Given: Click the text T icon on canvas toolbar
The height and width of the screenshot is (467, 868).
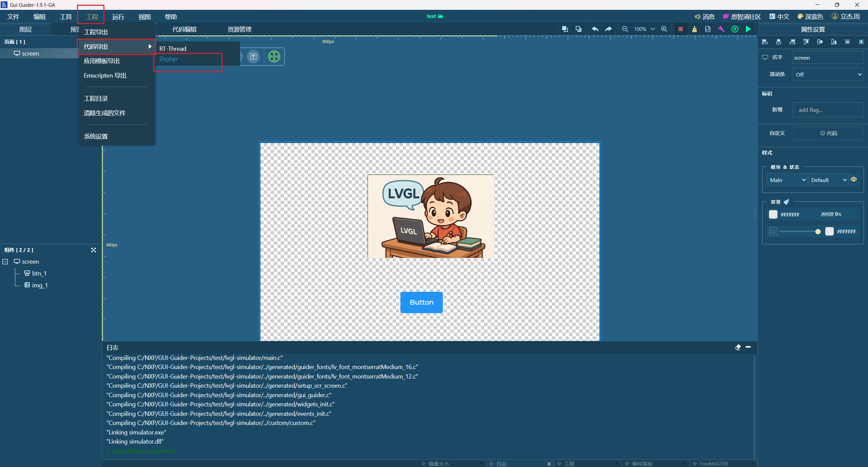Looking at the screenshot, I should pyautogui.click(x=253, y=56).
